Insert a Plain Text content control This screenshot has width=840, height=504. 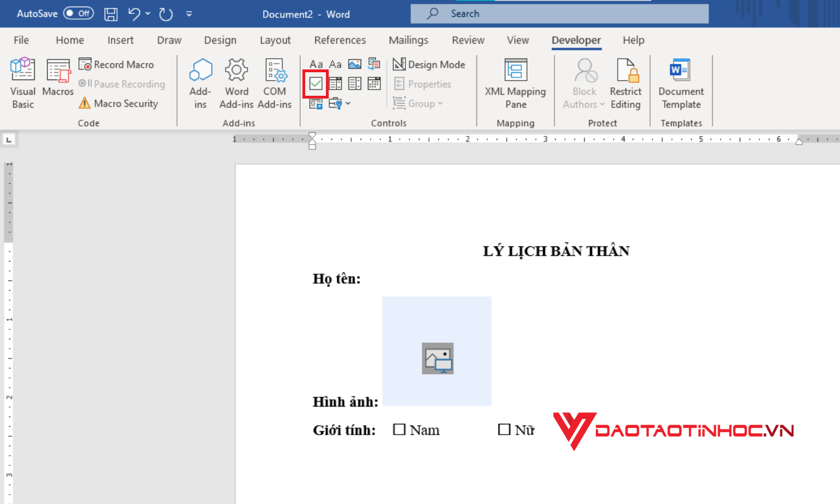point(335,64)
